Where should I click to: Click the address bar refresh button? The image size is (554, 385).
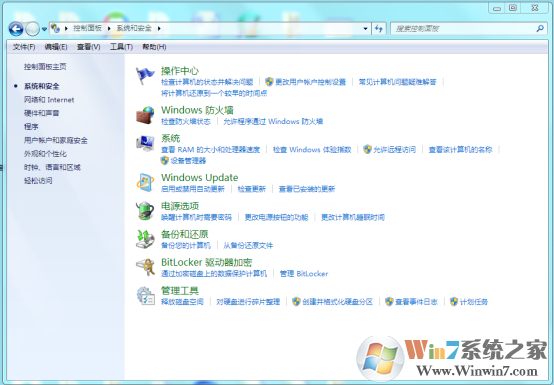[379, 29]
